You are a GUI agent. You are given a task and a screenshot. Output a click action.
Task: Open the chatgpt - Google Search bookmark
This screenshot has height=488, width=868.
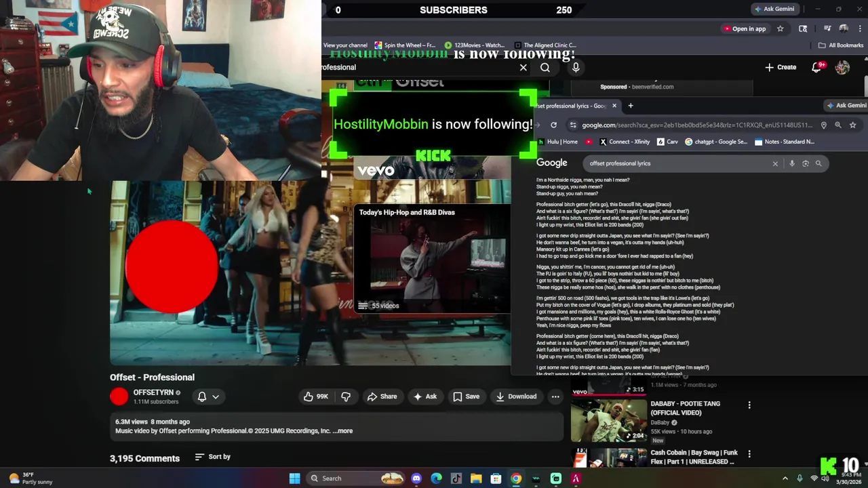tap(716, 142)
